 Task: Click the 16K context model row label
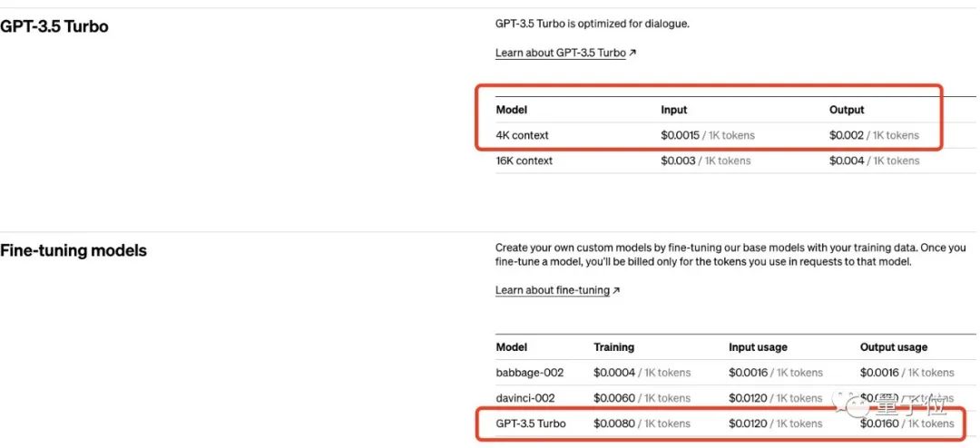pyautogui.click(x=524, y=161)
